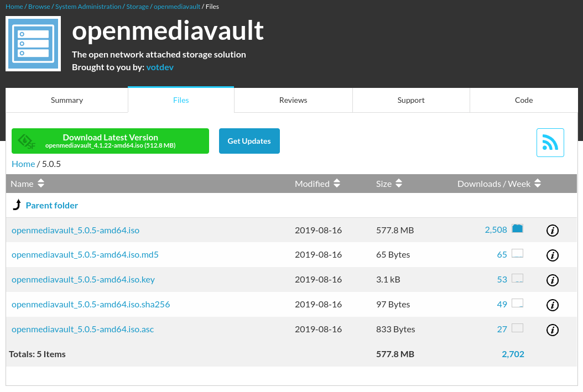Select the Files tab
Viewport: 583px width, 392px height.
181,100
